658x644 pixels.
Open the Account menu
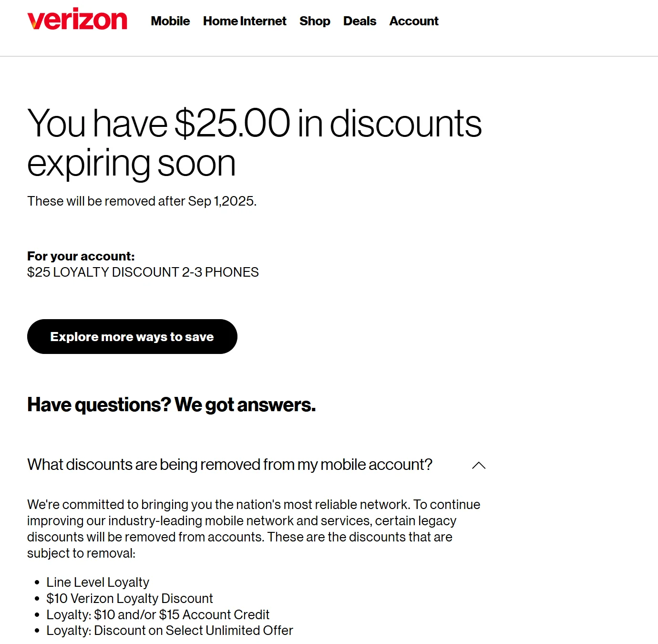(413, 21)
